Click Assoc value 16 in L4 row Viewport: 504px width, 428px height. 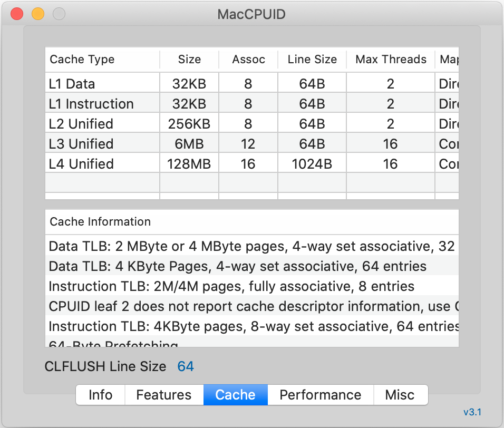[x=248, y=163]
